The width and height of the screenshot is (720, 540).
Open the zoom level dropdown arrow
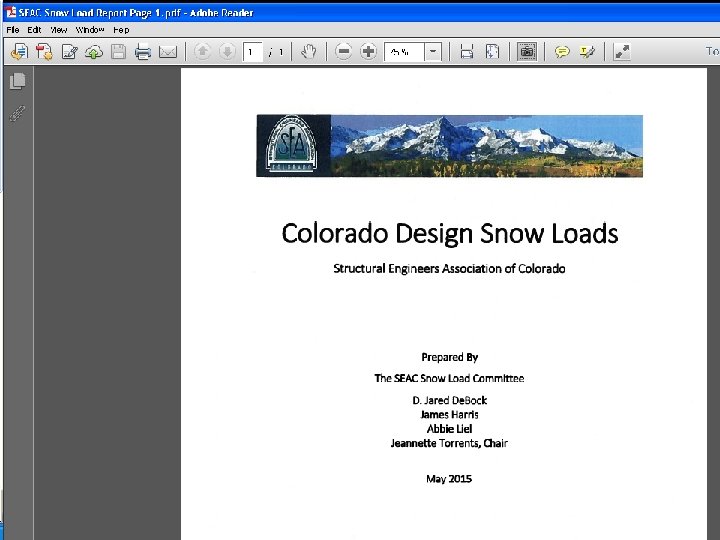433,51
